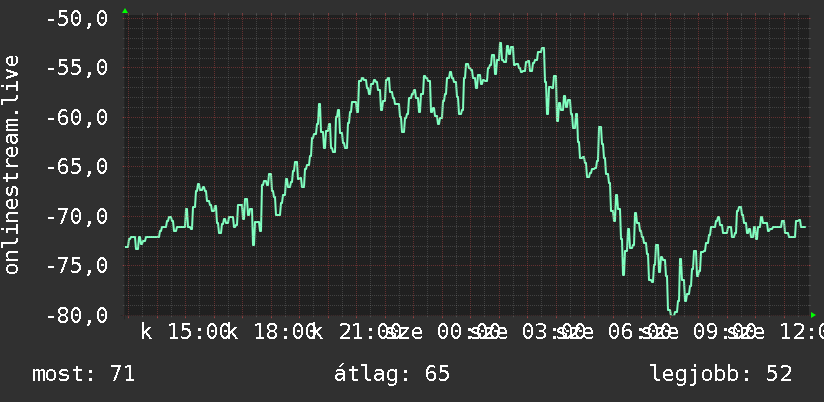This screenshot has width=824, height=402.
Task: Click the green arrow atop the Y axis
Action: point(125,11)
